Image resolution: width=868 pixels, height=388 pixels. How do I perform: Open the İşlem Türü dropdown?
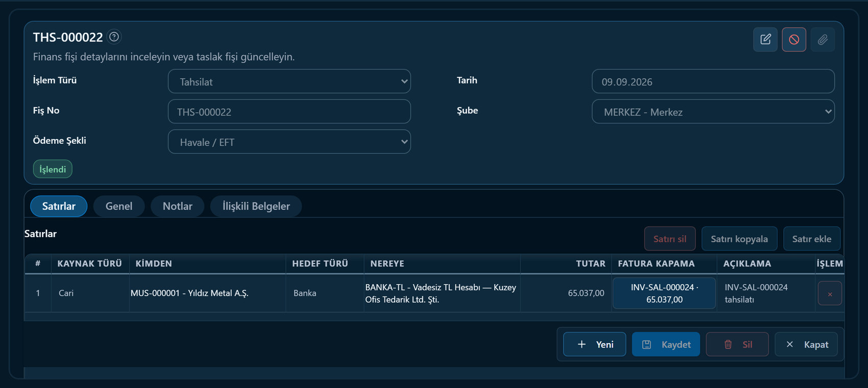coord(289,81)
